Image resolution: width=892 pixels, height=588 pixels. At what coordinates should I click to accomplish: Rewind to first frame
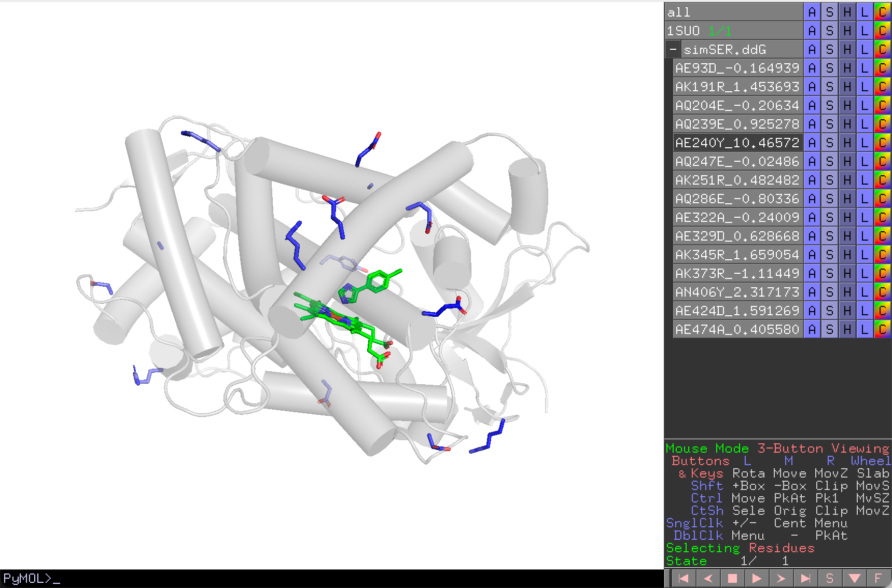coord(683,578)
